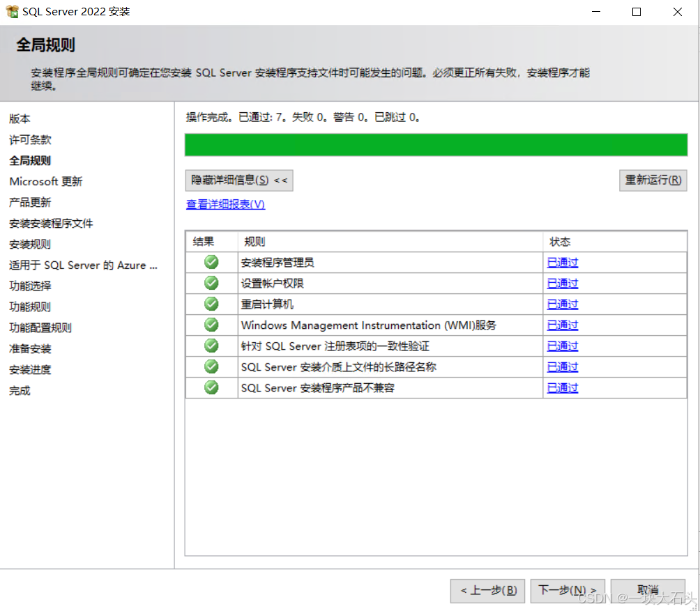Open 已通过 link for 产品不兼容 rule
700x611 pixels.
pyautogui.click(x=563, y=388)
